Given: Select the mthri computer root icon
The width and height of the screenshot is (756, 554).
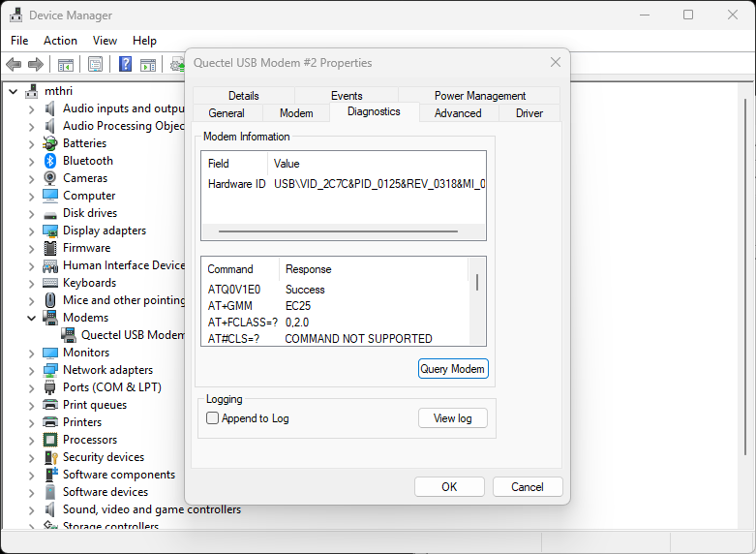Looking at the screenshot, I should [32, 91].
